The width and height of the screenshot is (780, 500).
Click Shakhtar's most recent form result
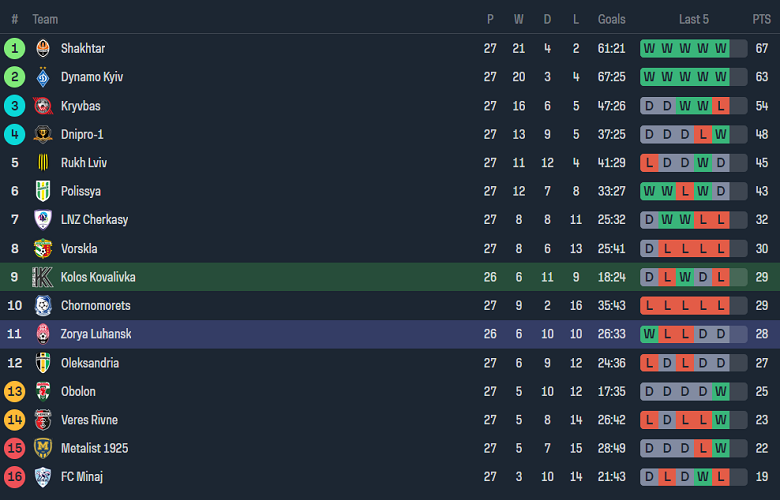[x=721, y=48]
